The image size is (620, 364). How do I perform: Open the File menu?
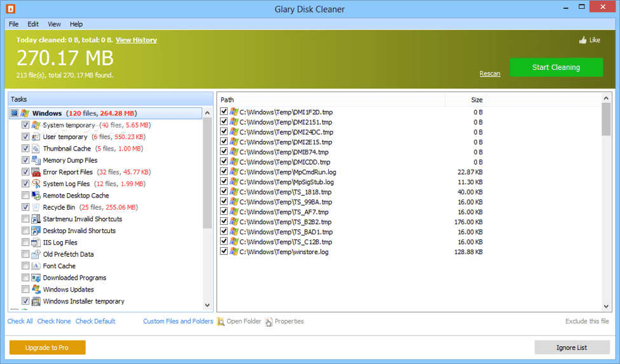[x=13, y=24]
